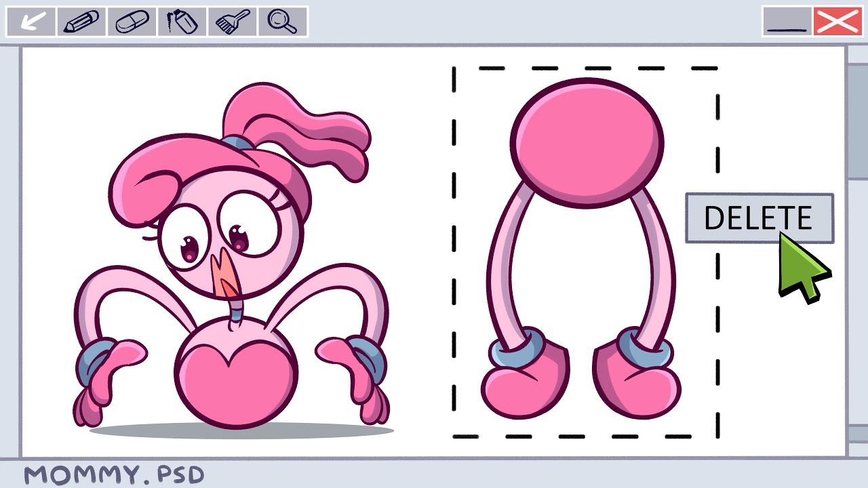Click the back arrow tool icon
The width and height of the screenshot is (868, 488).
[x=31, y=22]
